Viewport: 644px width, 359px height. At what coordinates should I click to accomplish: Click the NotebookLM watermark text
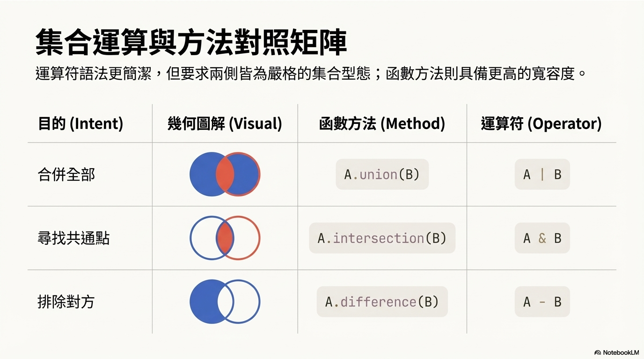[x=621, y=352]
